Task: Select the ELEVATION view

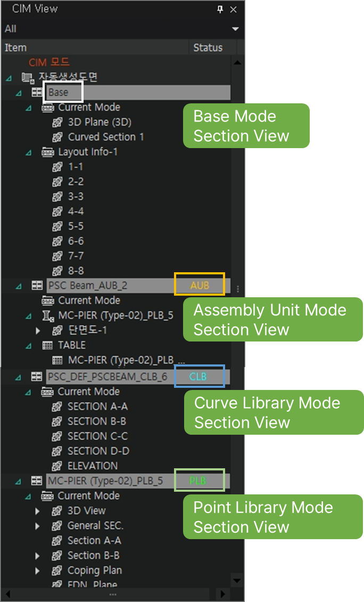Action: (93, 466)
